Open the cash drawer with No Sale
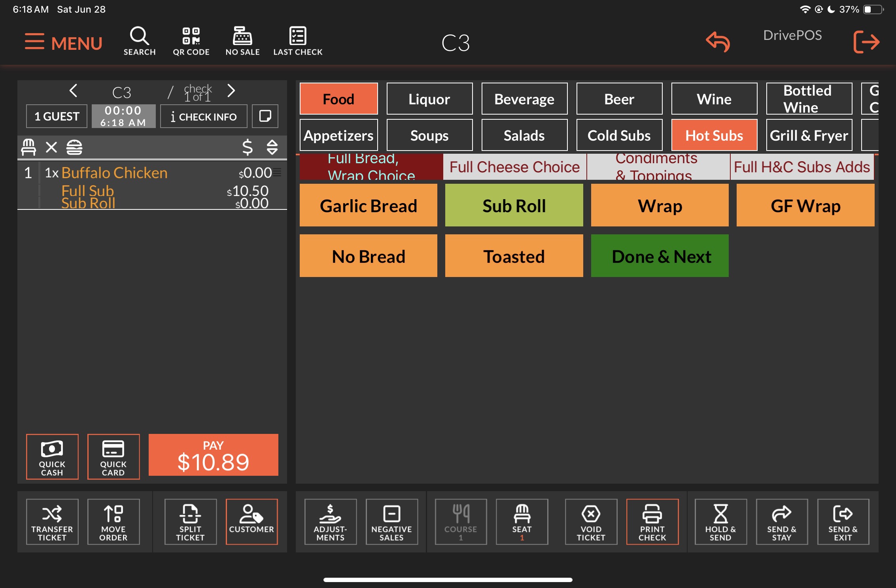 [242, 41]
